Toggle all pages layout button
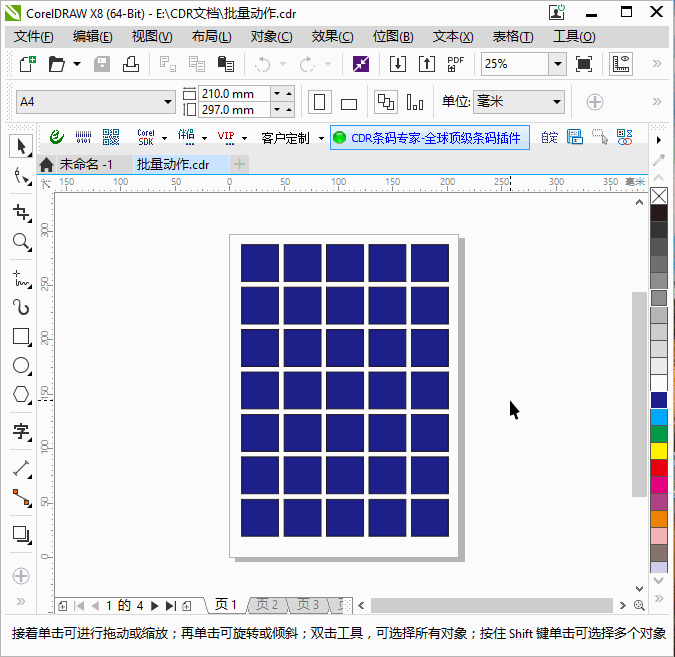 [x=385, y=102]
